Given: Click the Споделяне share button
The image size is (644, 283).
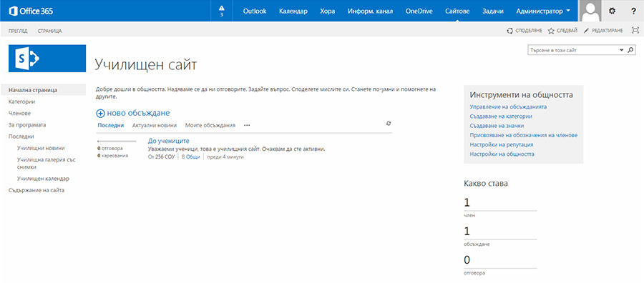Looking at the screenshot, I should pos(525,31).
